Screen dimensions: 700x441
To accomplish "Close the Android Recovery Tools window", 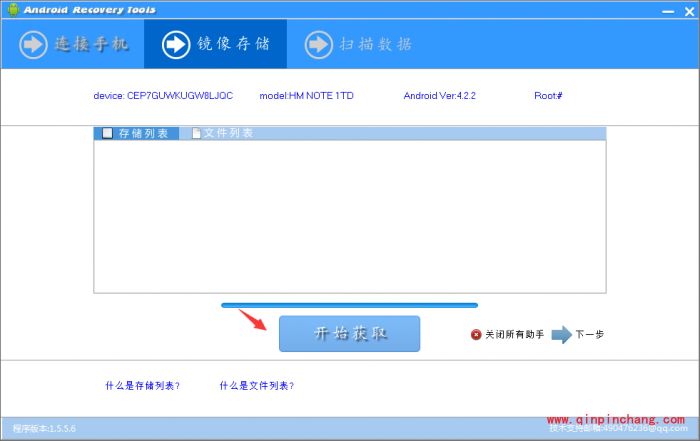I will [x=687, y=9].
